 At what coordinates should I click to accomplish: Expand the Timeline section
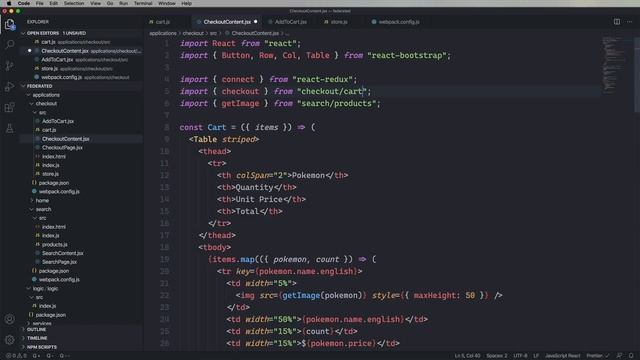(82, 338)
